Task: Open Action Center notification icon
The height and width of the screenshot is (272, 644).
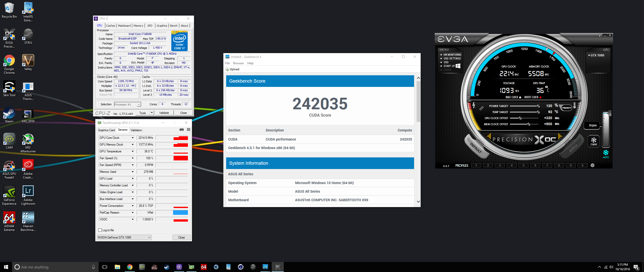Action: (x=636, y=267)
